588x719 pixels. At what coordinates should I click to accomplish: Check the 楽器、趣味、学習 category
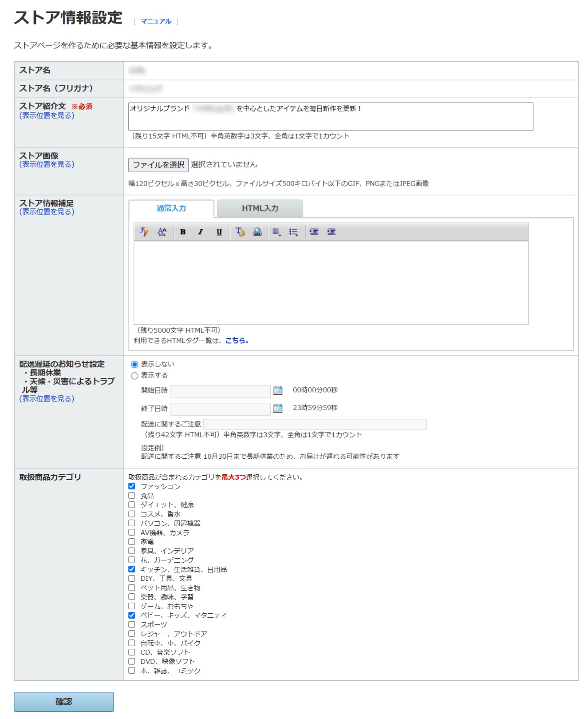pos(132,597)
